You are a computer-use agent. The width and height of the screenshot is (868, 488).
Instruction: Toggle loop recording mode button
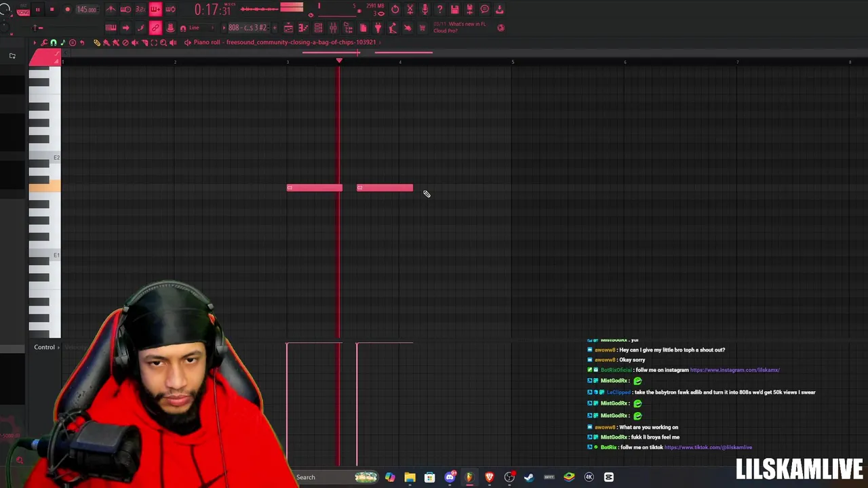coord(170,9)
